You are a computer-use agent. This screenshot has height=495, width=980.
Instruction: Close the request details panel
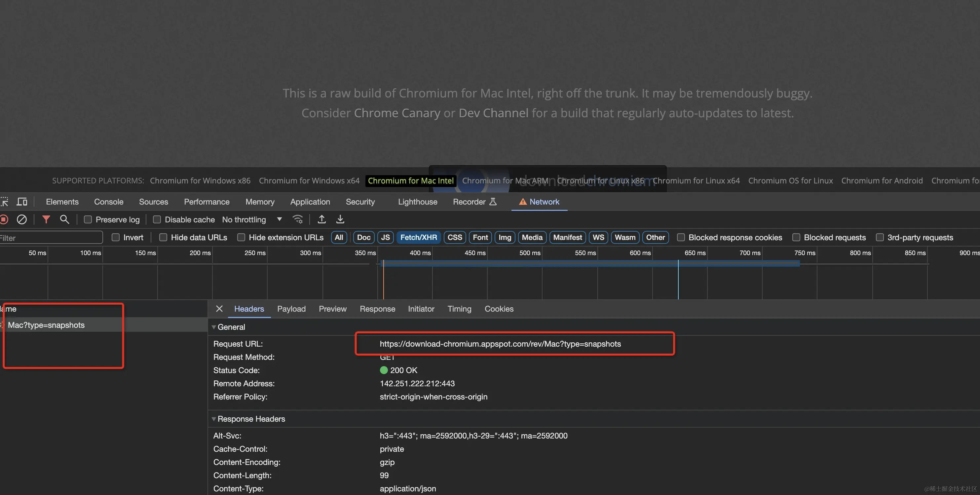(x=219, y=309)
